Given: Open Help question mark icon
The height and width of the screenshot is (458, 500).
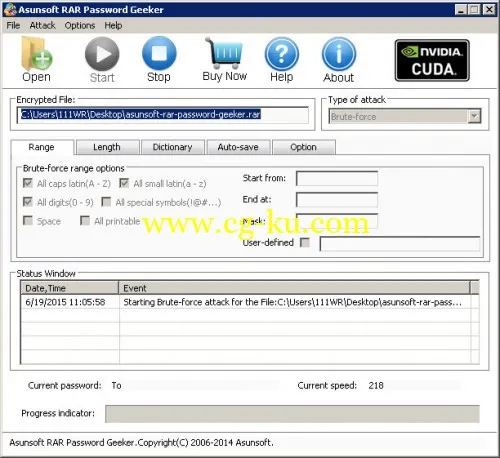Looking at the screenshot, I should 282,54.
